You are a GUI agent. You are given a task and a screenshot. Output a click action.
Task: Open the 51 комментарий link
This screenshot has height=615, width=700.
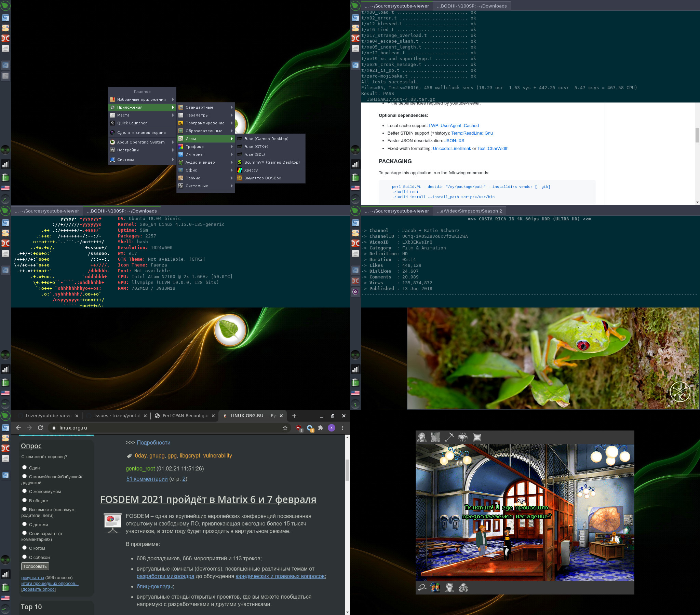point(147,479)
